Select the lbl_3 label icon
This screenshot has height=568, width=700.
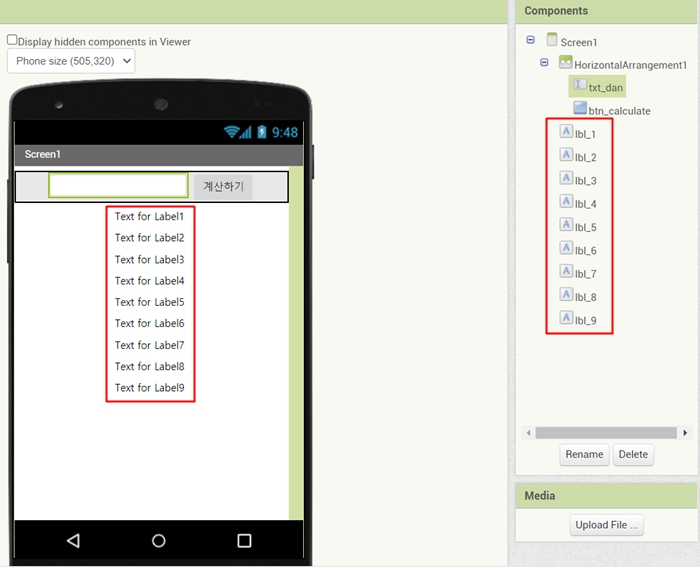click(566, 178)
